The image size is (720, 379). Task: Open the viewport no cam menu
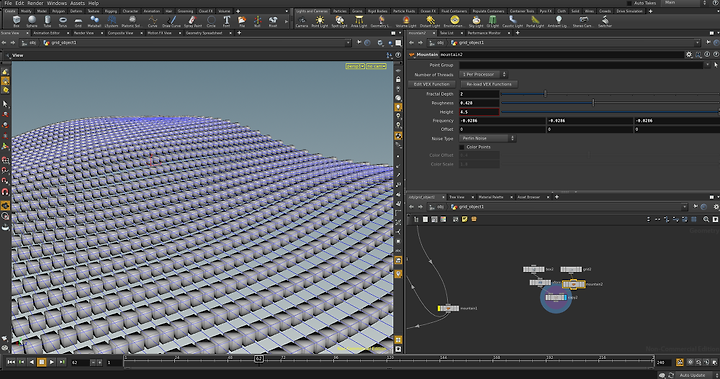[x=376, y=66]
